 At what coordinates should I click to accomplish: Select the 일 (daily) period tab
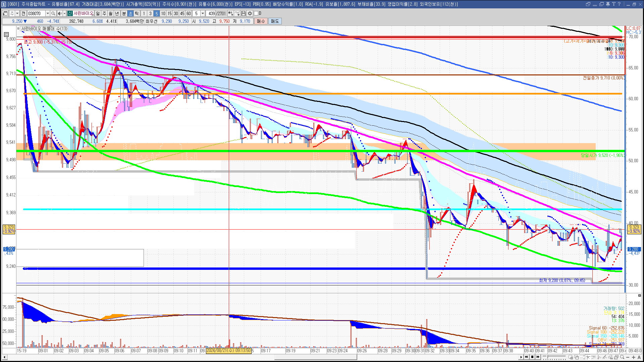click(98, 13)
